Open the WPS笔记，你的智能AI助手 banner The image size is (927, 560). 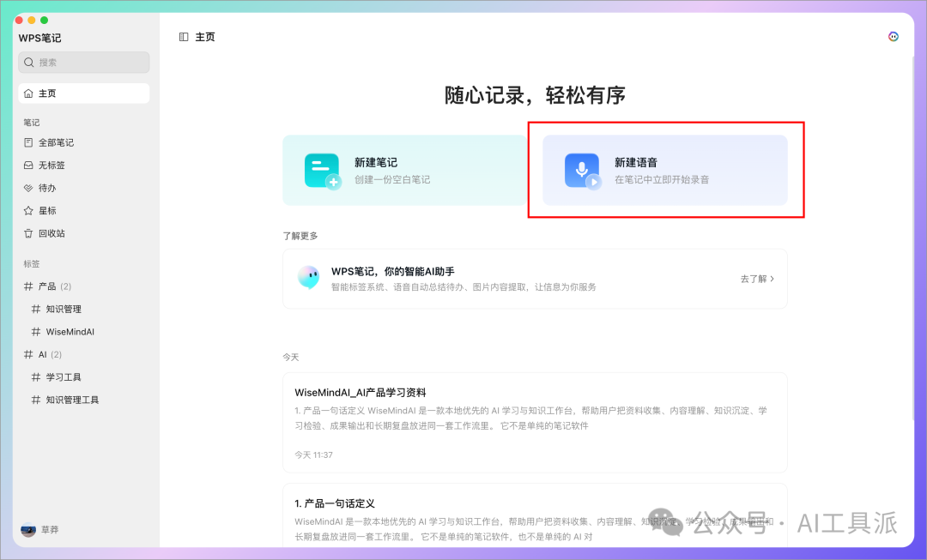(535, 279)
